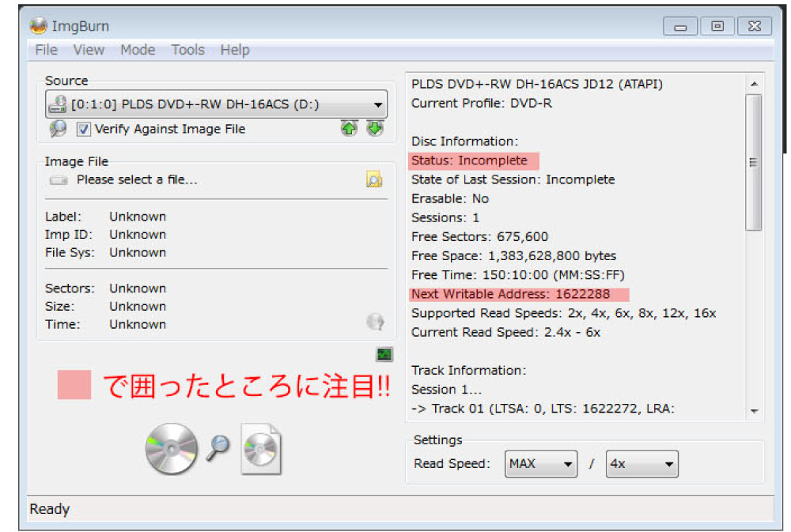
Task: Click 'Supported Read Speeds' line
Action: pos(563,313)
